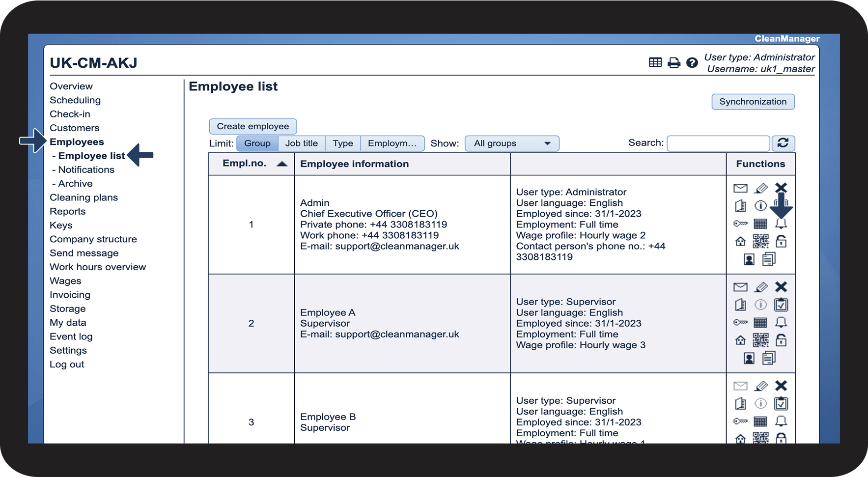
Task: Open Notifications in the sidebar
Action: point(86,169)
